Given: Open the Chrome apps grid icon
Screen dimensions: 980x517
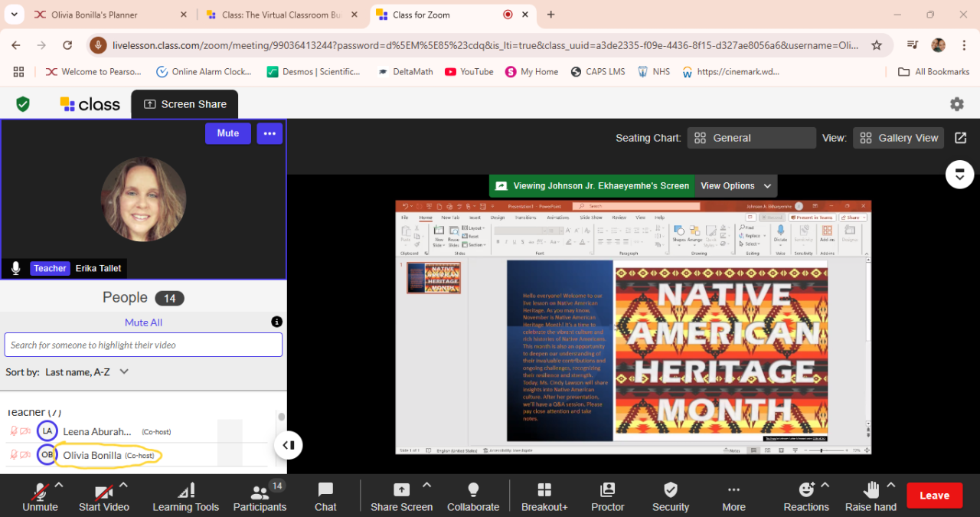Looking at the screenshot, I should tap(18, 71).
